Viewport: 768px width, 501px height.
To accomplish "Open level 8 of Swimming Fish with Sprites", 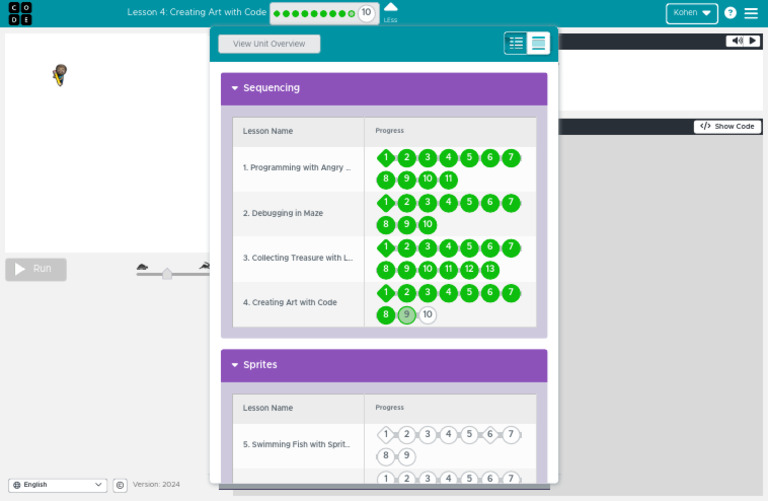I will tap(386, 456).
